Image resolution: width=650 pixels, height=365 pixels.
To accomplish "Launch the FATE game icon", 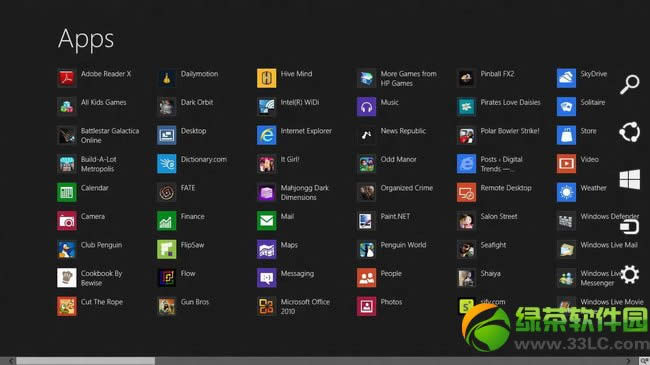I will 167,192.
